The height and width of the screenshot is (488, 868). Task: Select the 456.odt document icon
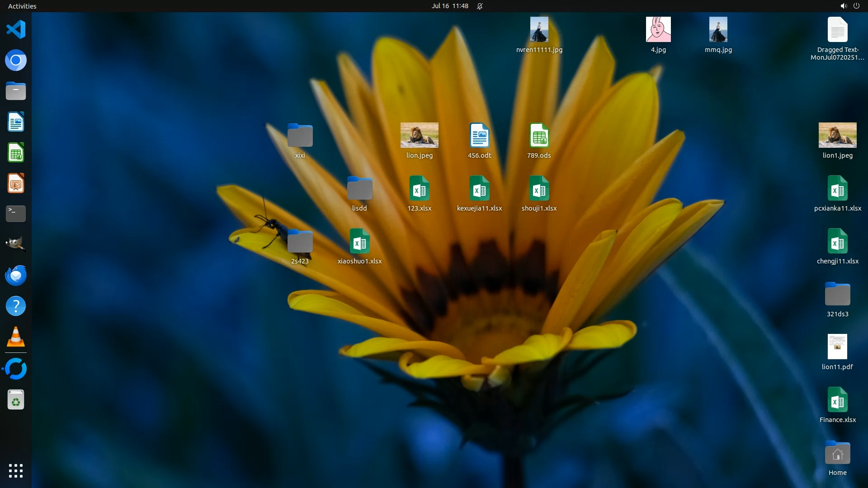point(479,135)
